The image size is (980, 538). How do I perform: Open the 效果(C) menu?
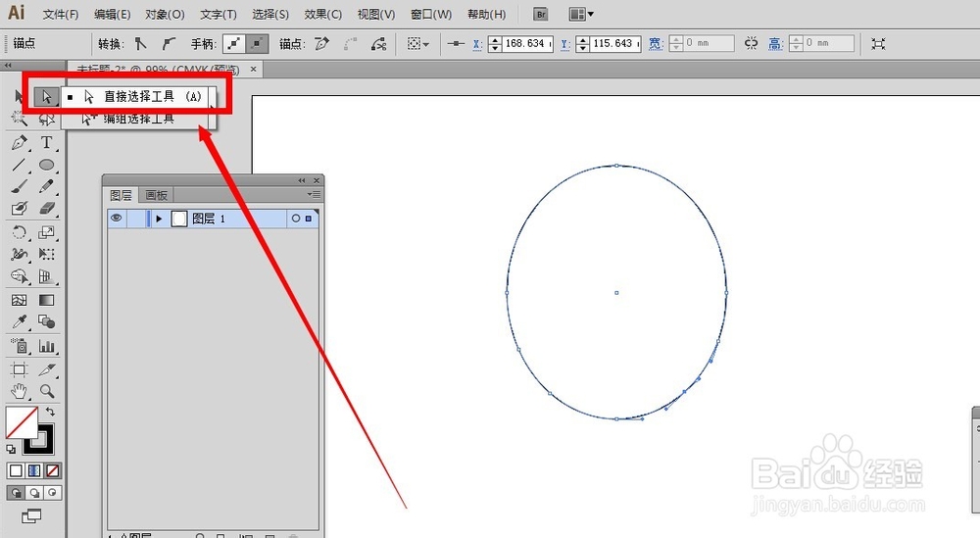[x=323, y=15]
